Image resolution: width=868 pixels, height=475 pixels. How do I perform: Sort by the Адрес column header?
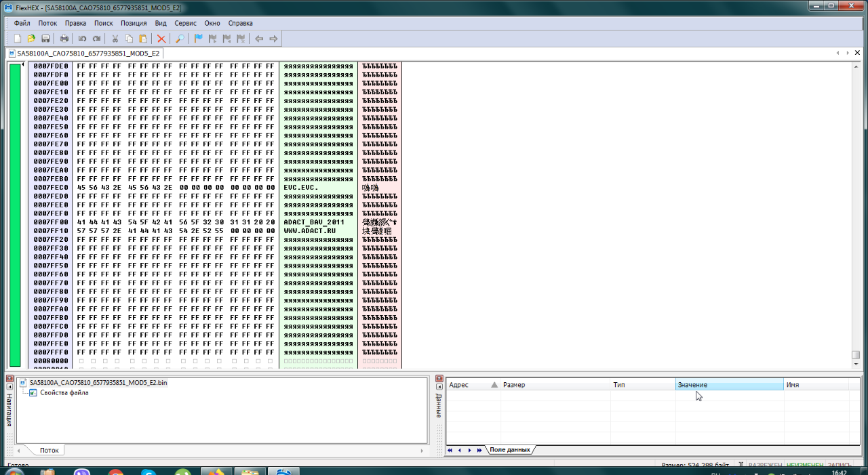(x=468, y=385)
